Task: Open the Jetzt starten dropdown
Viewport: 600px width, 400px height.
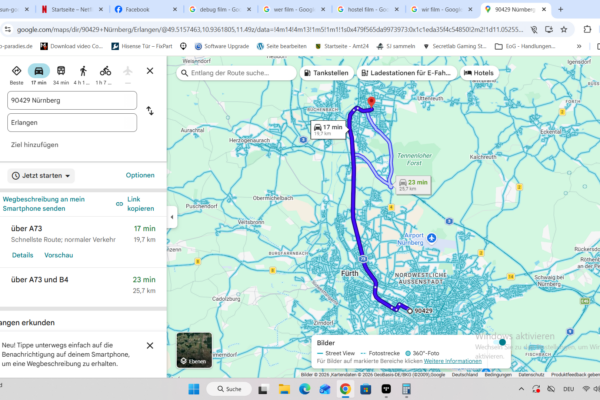Action: [x=41, y=176]
